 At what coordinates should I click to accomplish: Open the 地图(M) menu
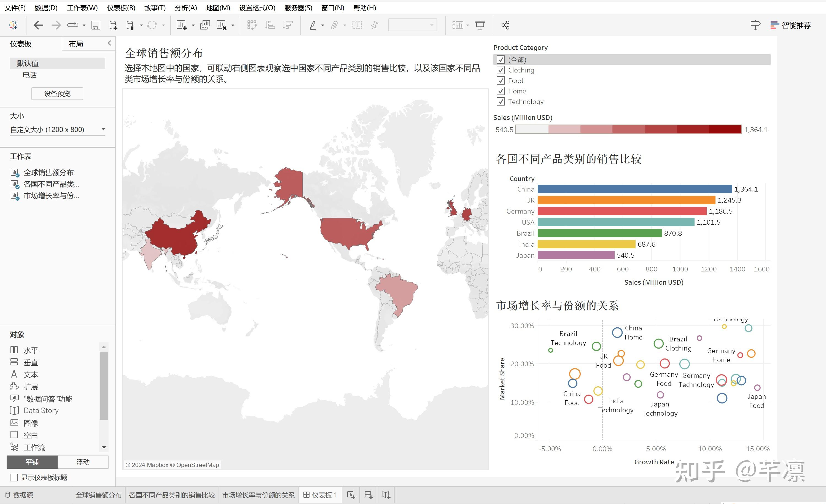point(218,8)
